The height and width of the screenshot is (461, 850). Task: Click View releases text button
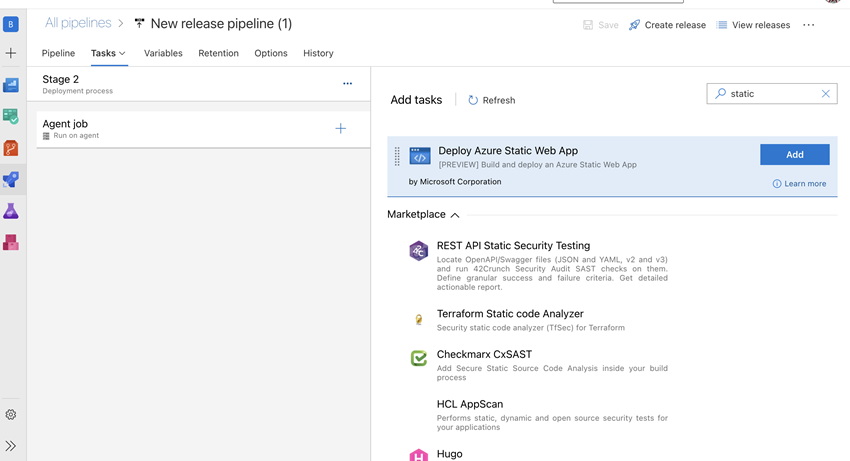(x=761, y=25)
